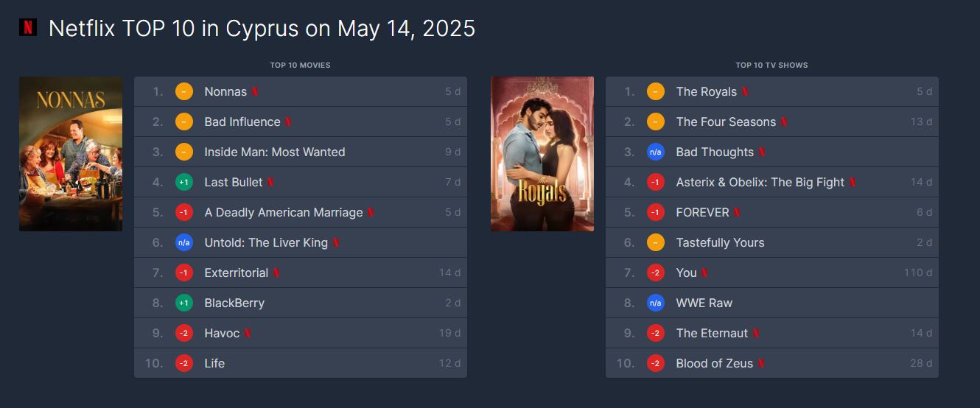
Task: Click the Netflix N icon after Bad Influence
Action: tap(288, 122)
